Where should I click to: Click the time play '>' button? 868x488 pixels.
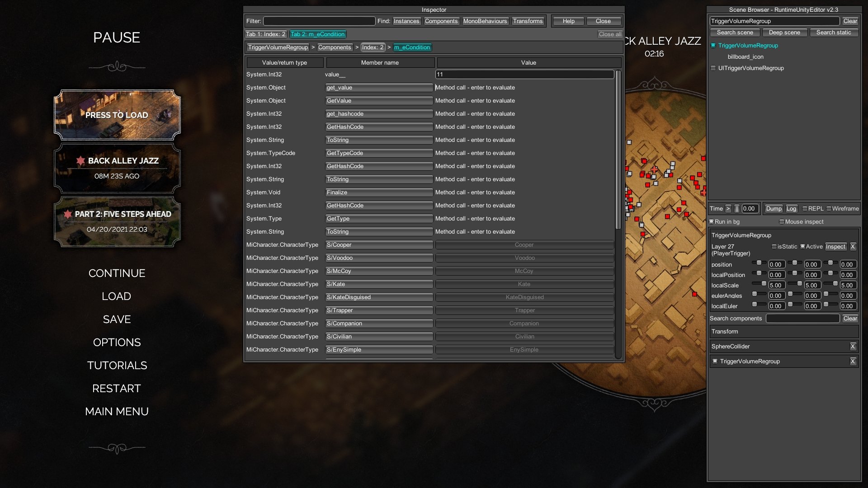[728, 208]
